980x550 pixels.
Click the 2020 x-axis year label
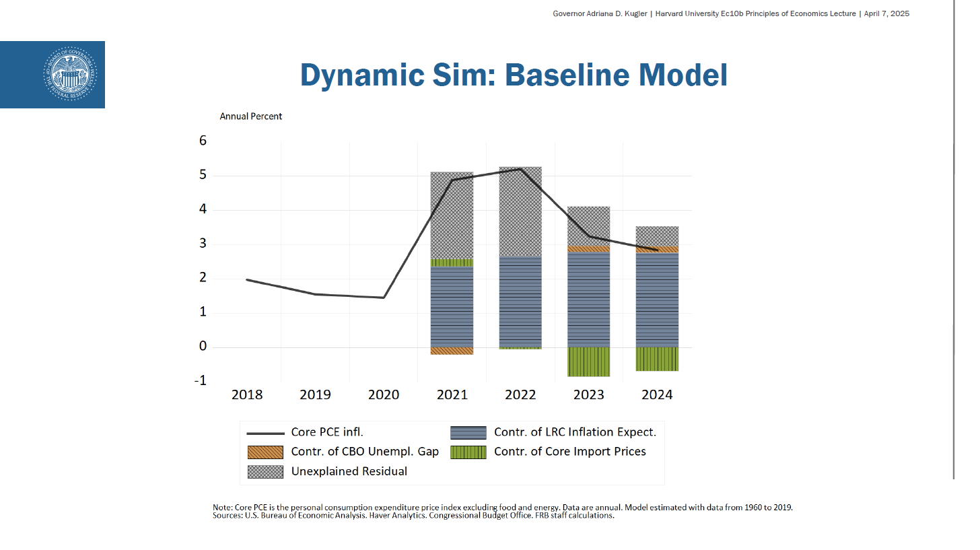384,394
